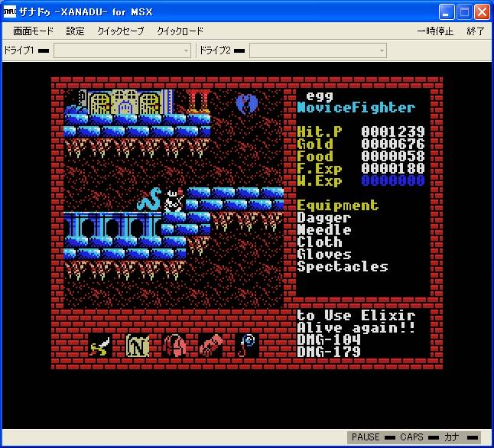Click the Dagger equipment icon
This screenshot has width=494, height=448.
pyautogui.click(x=100, y=346)
